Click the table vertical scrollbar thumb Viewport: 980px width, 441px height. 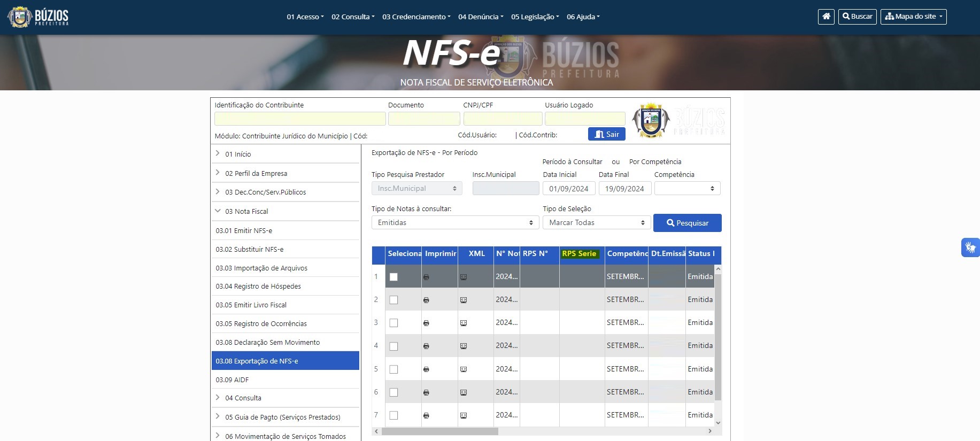(x=717, y=337)
